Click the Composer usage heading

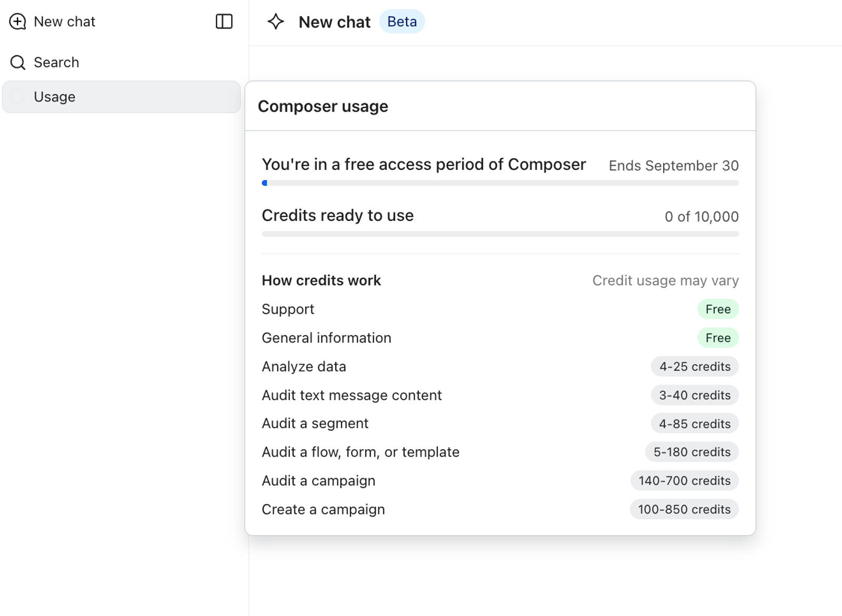[323, 106]
